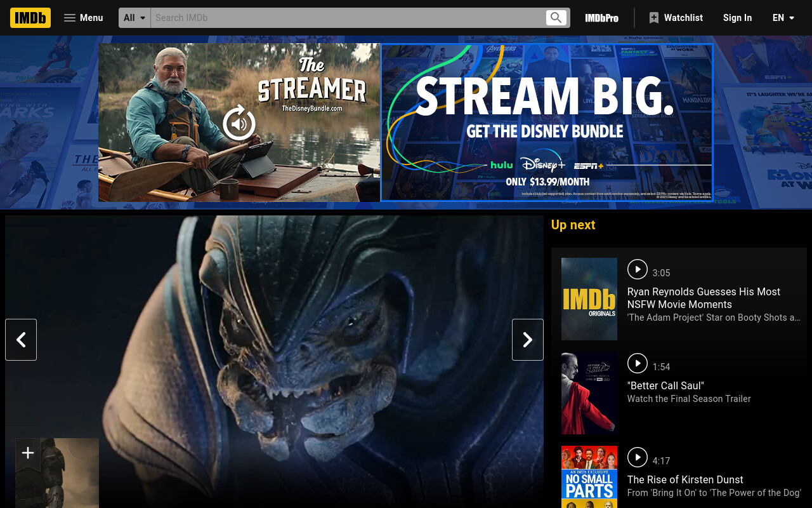Click the 3:05 video duration
This screenshot has width=812, height=508.
click(661, 273)
